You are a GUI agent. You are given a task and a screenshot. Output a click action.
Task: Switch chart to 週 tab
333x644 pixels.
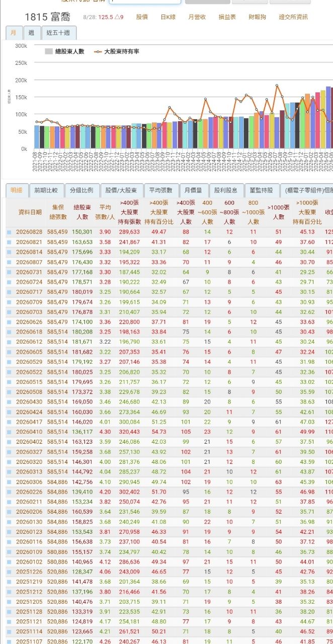(x=32, y=33)
